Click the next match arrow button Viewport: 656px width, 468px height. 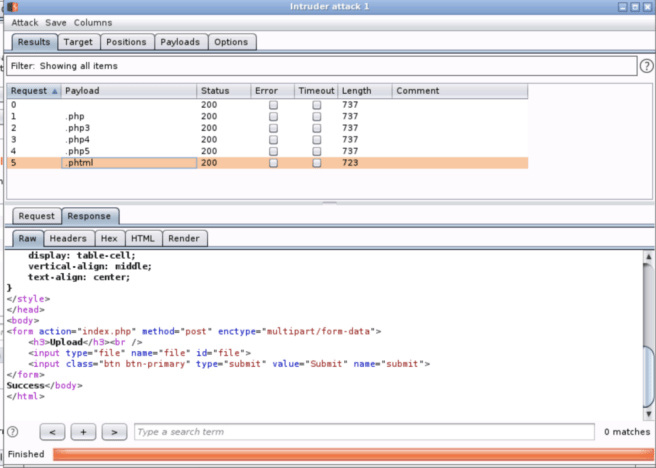click(x=114, y=432)
